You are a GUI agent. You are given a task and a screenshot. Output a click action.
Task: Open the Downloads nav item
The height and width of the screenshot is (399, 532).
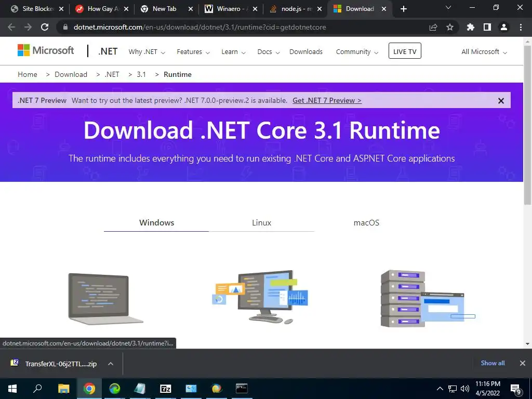point(305,52)
